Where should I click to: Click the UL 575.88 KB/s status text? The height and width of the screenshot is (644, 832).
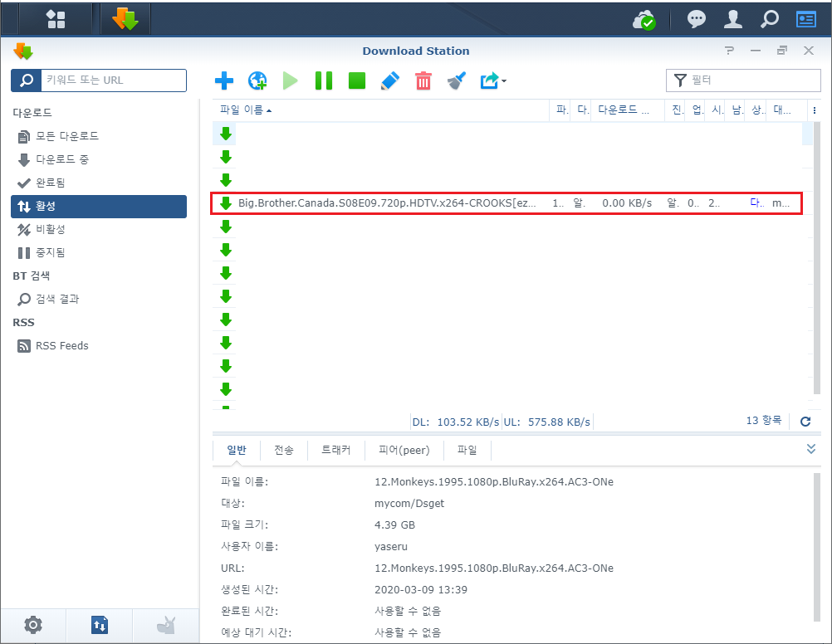point(546,422)
